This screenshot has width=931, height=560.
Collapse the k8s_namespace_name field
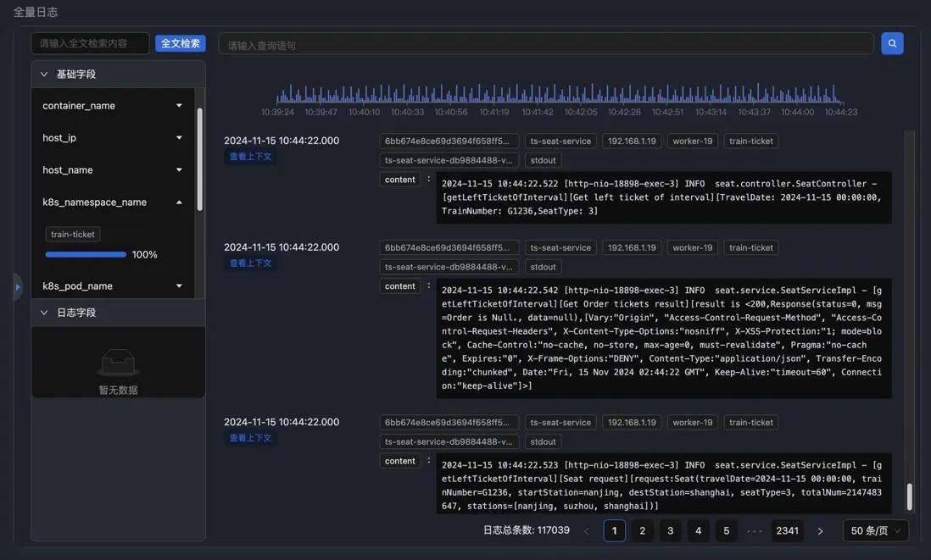click(179, 202)
